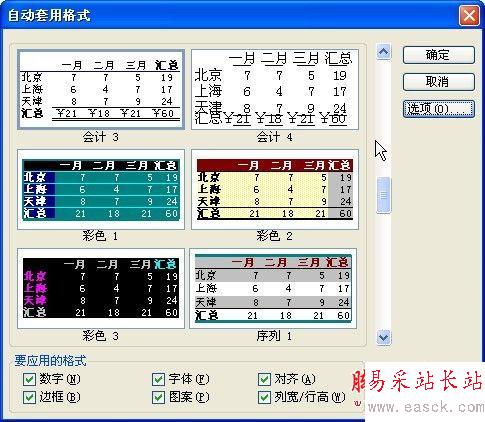Screen dimensions: 485x422
Task: Toggle the 字体(F) checkbox
Action: pos(158,379)
